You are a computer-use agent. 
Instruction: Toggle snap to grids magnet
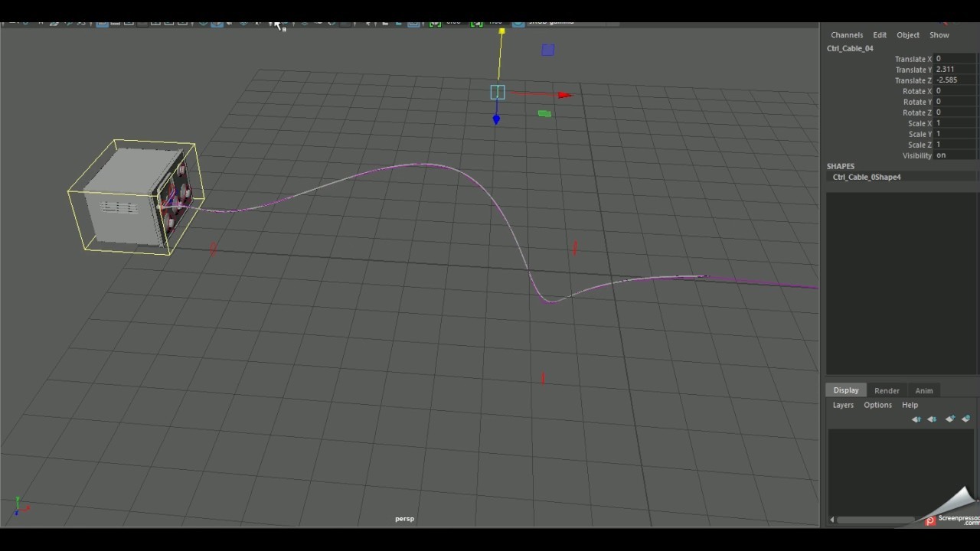[203, 22]
